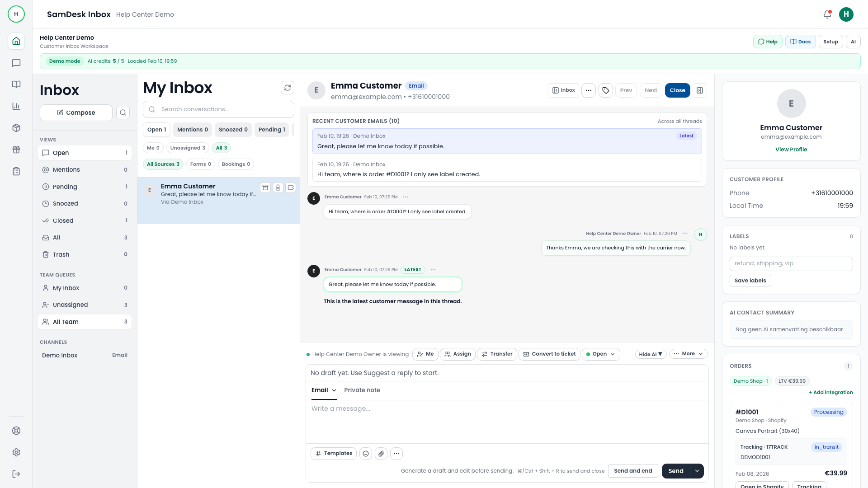Click the View Profile link
The width and height of the screenshot is (868, 488).
click(791, 149)
